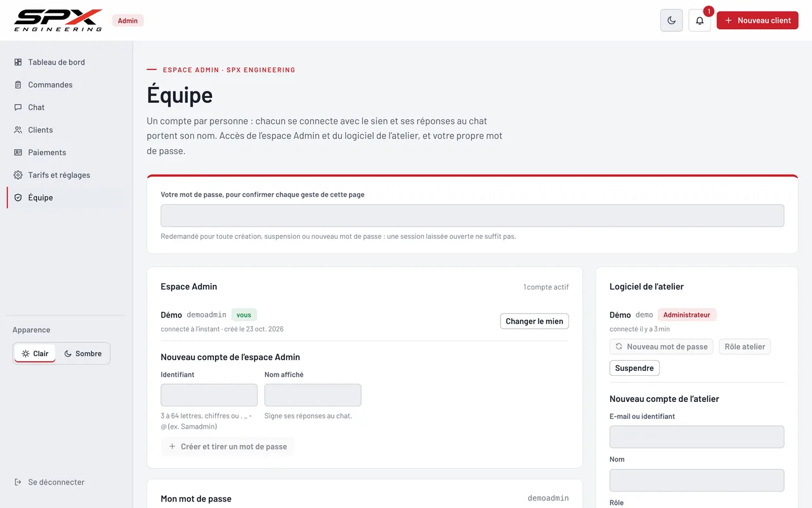Click the Nom affiché input field
This screenshot has height=508, width=812.
click(x=313, y=395)
